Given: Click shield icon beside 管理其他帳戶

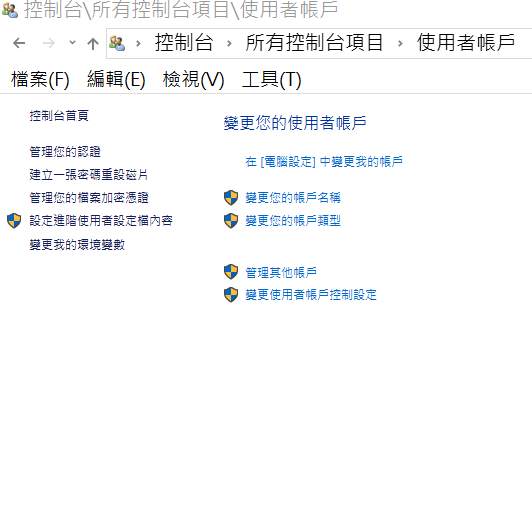Looking at the screenshot, I should click(231, 272).
